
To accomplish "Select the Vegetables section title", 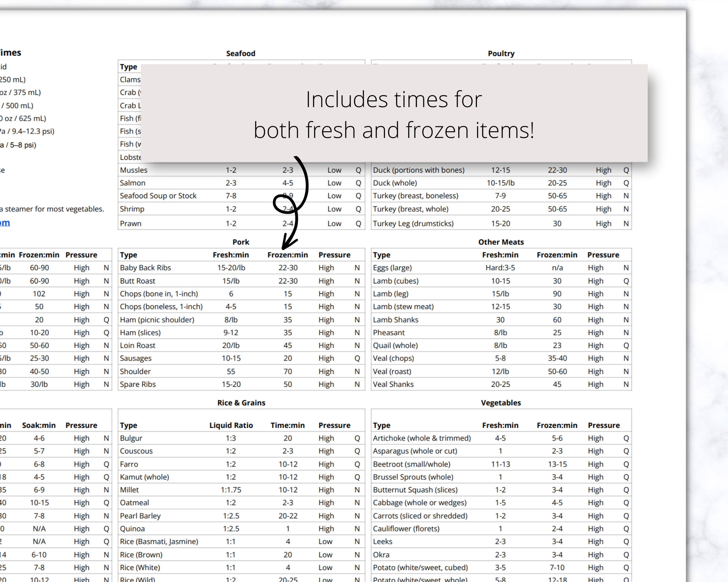I will (501, 402).
